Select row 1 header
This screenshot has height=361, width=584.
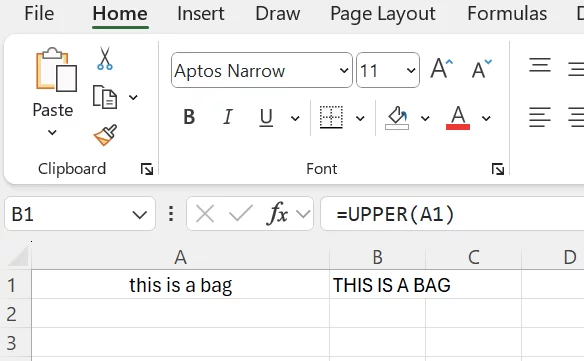click(15, 285)
